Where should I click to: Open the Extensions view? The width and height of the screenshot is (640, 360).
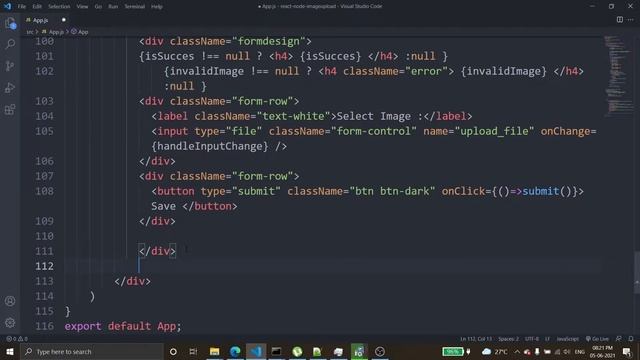(10, 109)
